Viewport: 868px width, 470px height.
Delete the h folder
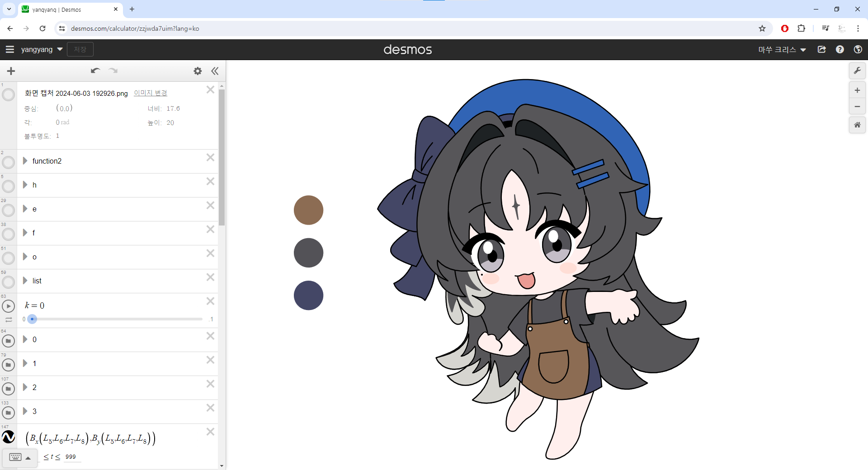210,181
